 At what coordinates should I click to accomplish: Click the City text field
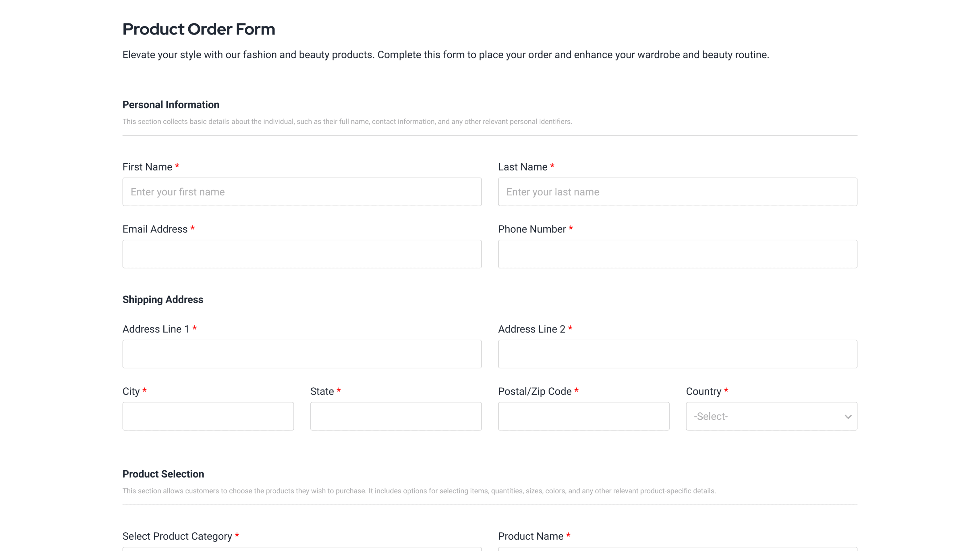coord(208,416)
